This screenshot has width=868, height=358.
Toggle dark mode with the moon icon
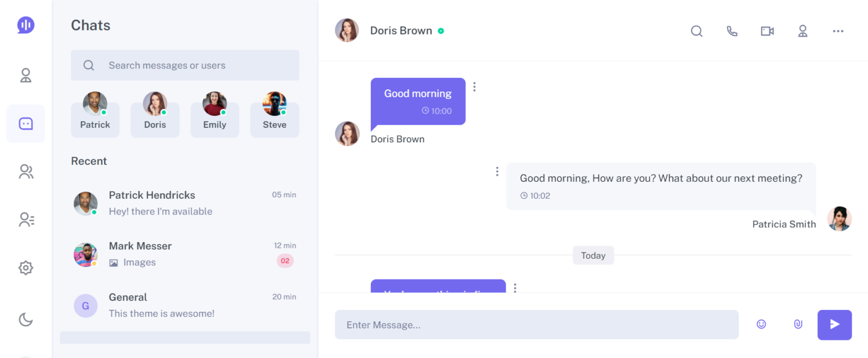coord(25,320)
